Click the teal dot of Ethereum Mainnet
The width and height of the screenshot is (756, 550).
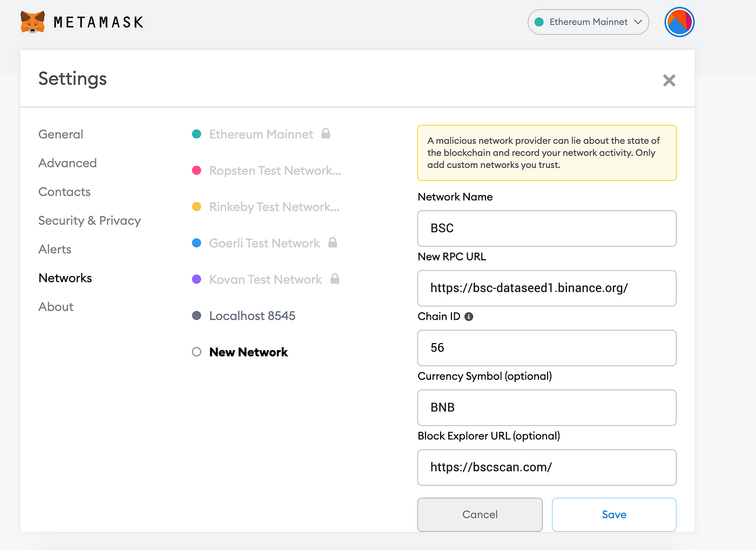(197, 134)
